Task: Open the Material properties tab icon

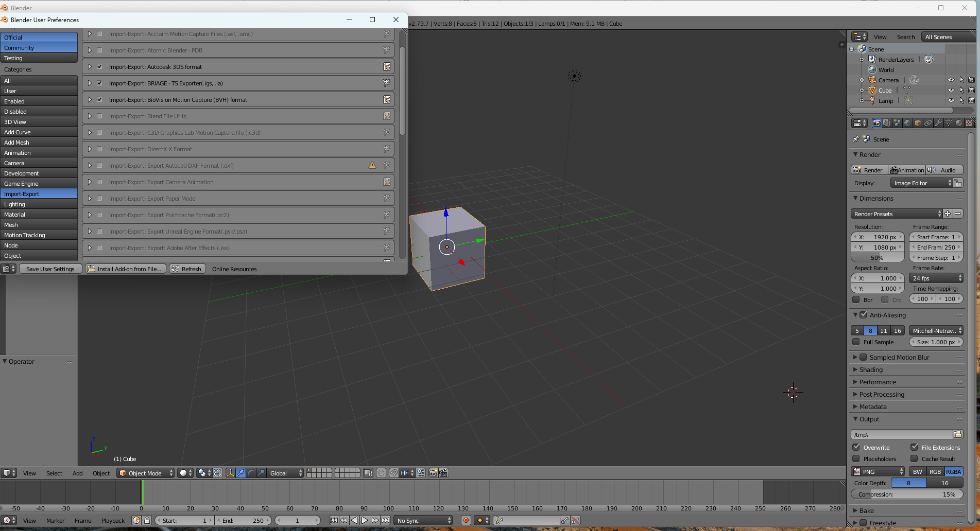Action: coord(959,123)
